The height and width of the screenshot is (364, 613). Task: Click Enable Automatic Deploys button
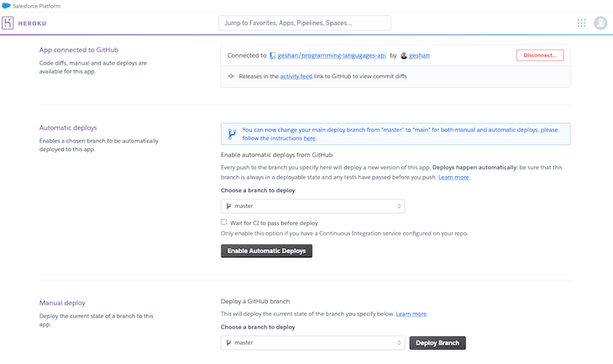pos(266,251)
